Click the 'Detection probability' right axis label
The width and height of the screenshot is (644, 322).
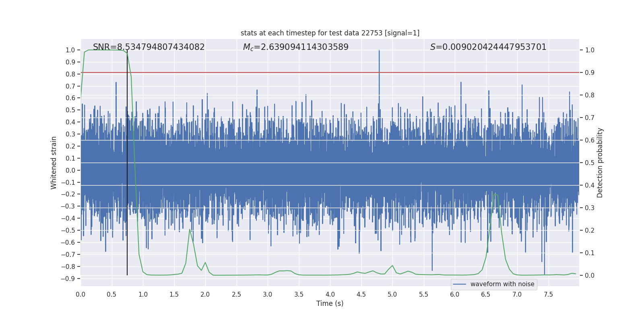(x=600, y=163)
